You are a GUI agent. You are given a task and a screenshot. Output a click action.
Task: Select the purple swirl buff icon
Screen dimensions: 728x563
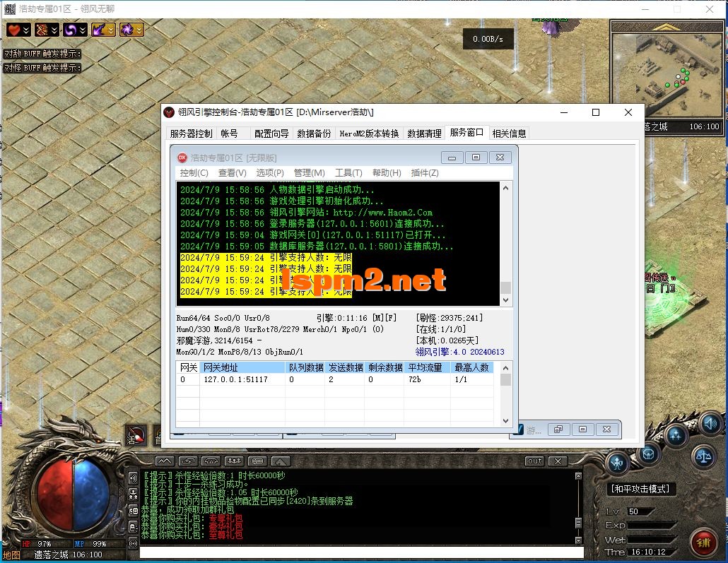tap(71, 30)
